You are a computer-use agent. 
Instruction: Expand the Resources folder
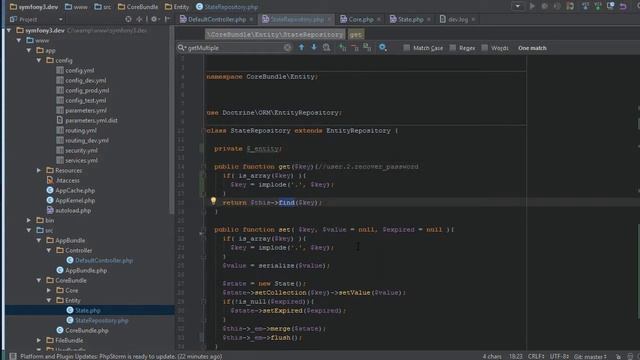[39, 170]
